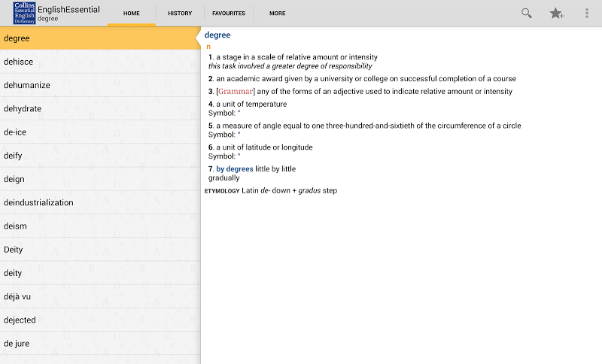Click the red Grammar label link
Screen dimensions: 602x364
pyautogui.click(x=236, y=91)
